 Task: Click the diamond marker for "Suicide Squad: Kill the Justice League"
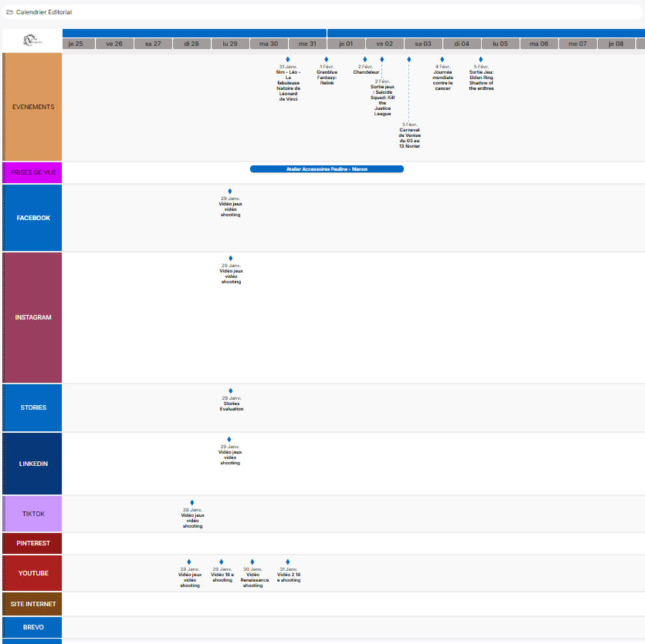pos(382,60)
